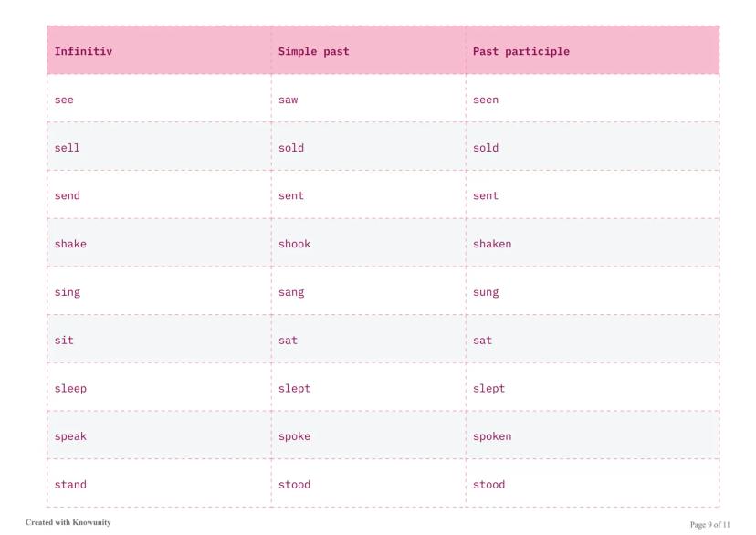Viewport: 756px width, 535px height.
Task: Select the infinitive "sell" cell
Action: point(68,148)
